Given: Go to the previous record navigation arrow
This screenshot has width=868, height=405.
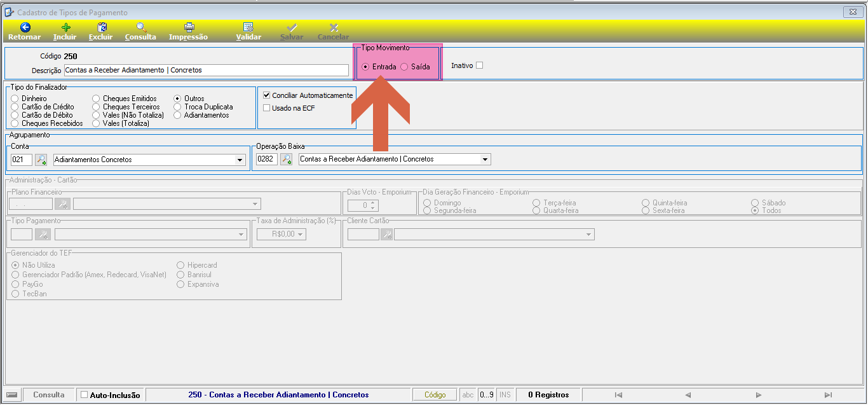Looking at the screenshot, I should pyautogui.click(x=688, y=395).
